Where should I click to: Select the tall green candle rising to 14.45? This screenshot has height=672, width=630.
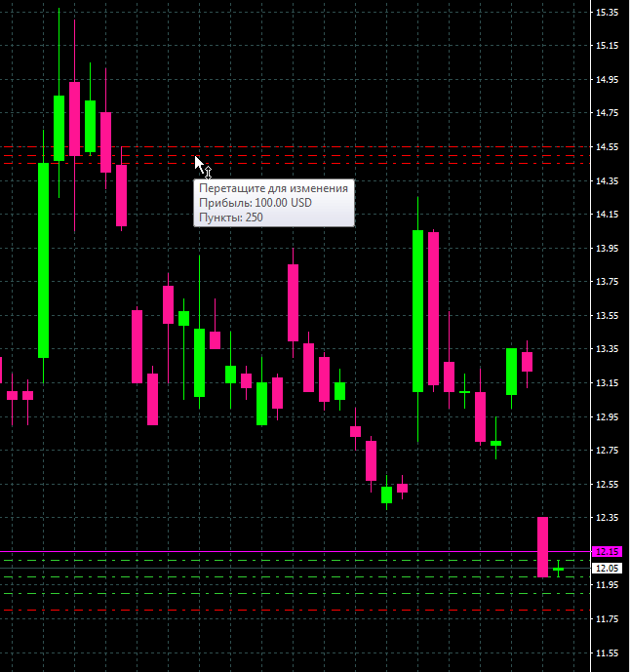pos(43,260)
